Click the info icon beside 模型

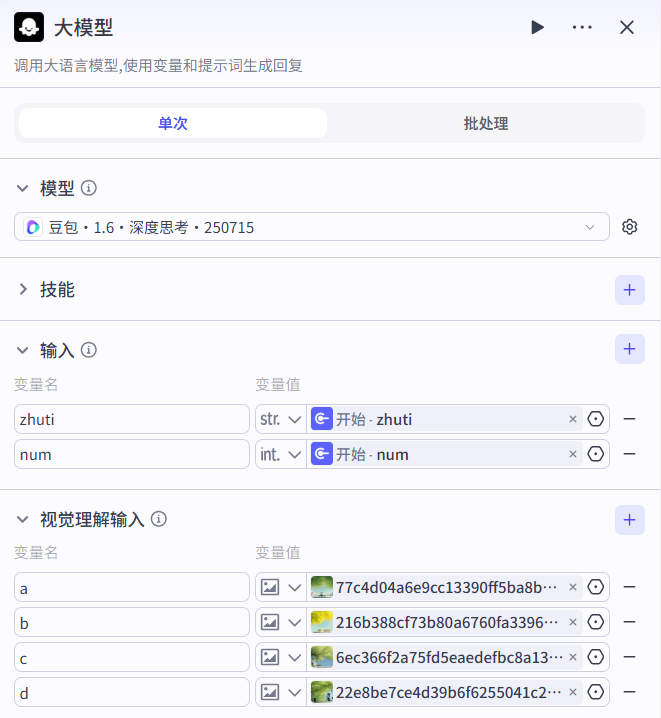[89, 188]
